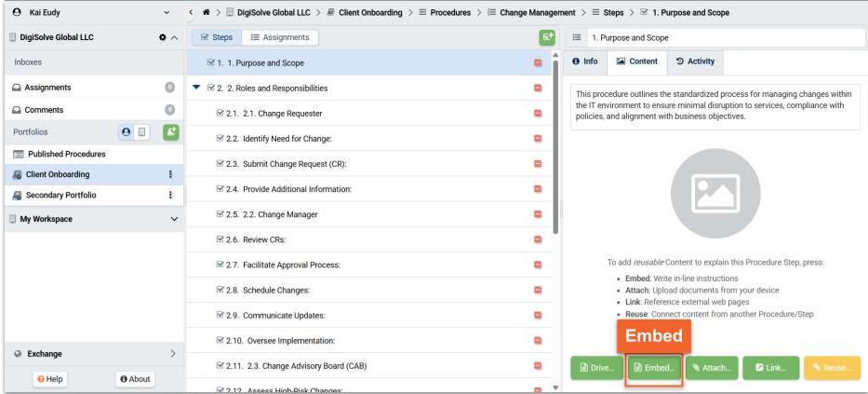The width and height of the screenshot is (868, 394).
Task: Click the Attach button
Action: point(710,368)
